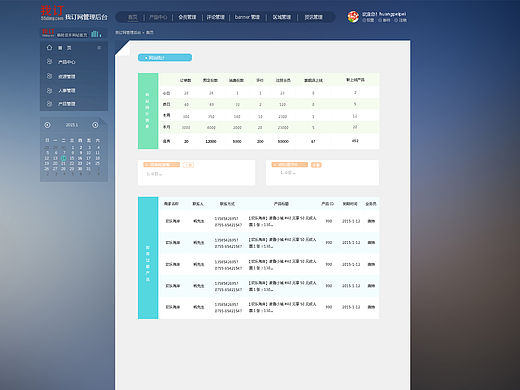
Task: Click the product title in the first product row
Action: tap(282, 221)
